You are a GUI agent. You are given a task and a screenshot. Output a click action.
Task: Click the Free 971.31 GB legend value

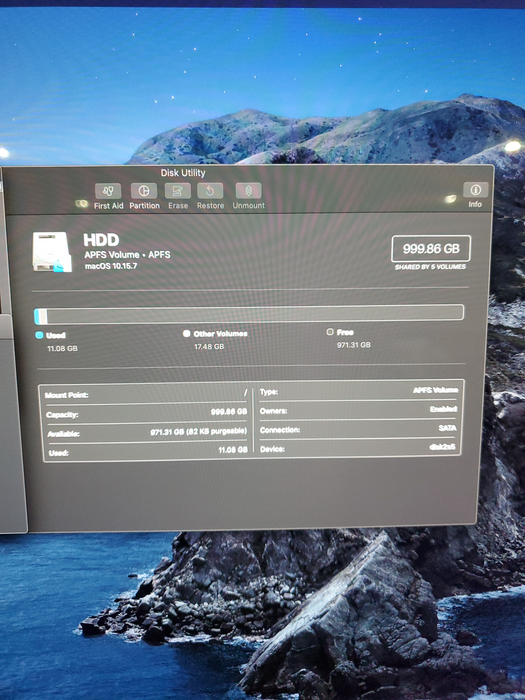[354, 345]
